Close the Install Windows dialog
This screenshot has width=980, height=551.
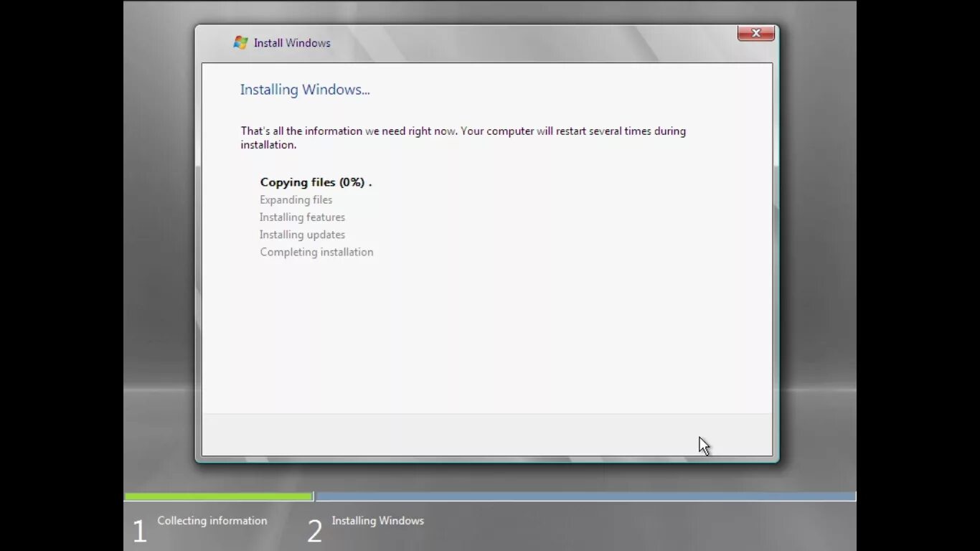[x=755, y=33]
